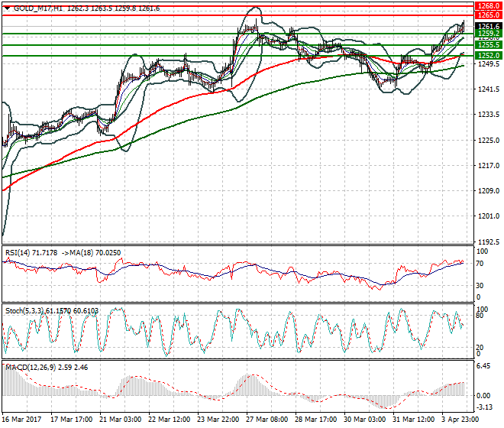The width and height of the screenshot is (504, 428).
Task: Click the current price label 1261.6
Action: point(488,27)
